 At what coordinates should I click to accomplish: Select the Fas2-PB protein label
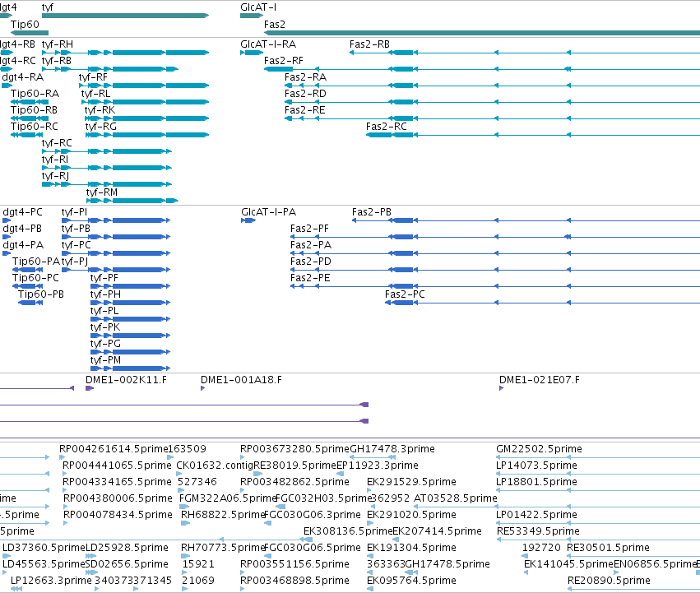(x=372, y=212)
